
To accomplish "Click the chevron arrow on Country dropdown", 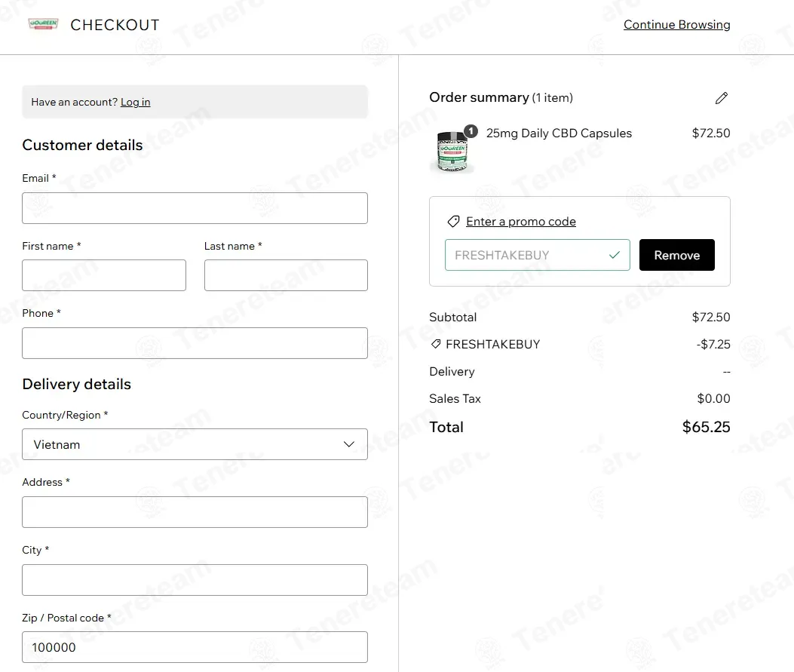I will pyautogui.click(x=349, y=444).
